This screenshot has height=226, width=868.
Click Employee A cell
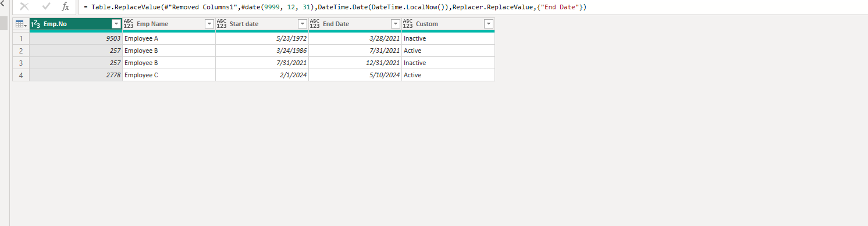[x=169, y=38]
